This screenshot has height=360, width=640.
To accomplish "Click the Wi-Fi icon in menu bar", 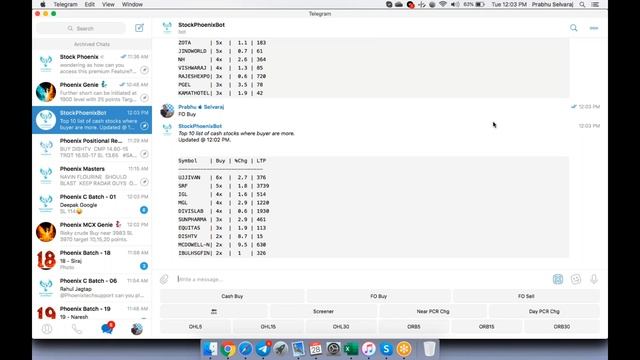I will point(443,4).
